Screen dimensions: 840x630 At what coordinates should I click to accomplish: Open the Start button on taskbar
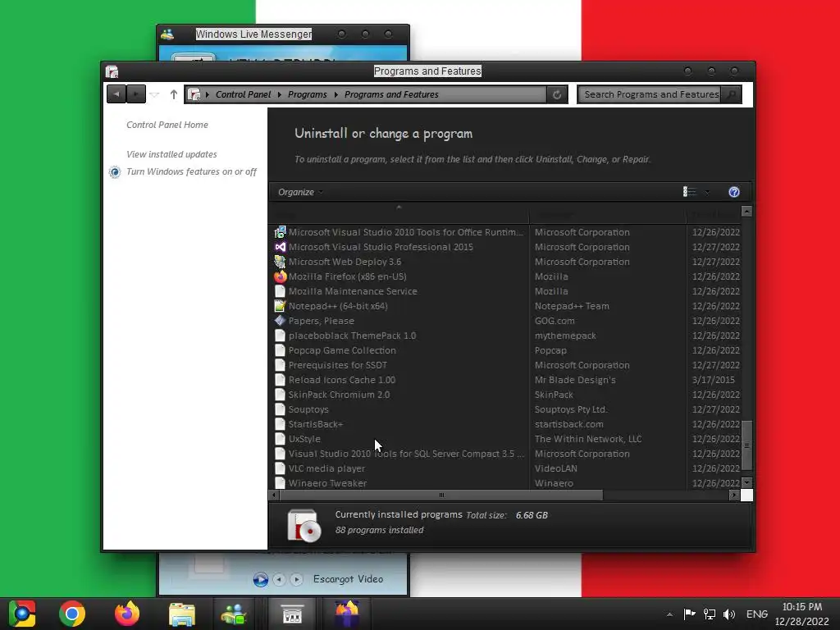coord(22,614)
